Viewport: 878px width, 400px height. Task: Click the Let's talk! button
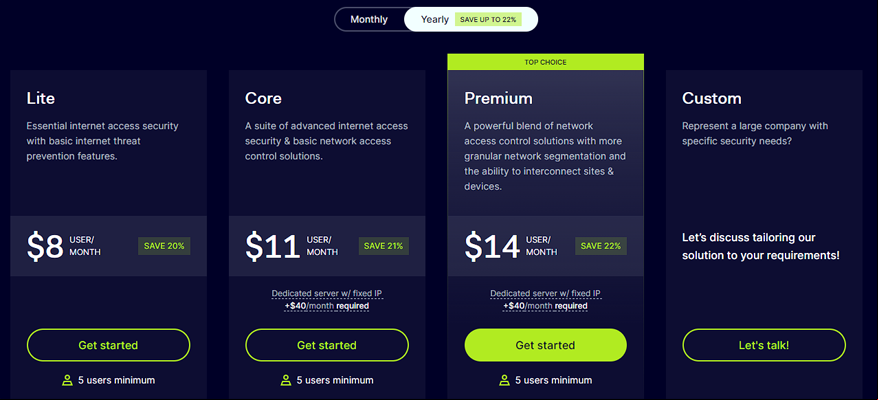pos(764,345)
